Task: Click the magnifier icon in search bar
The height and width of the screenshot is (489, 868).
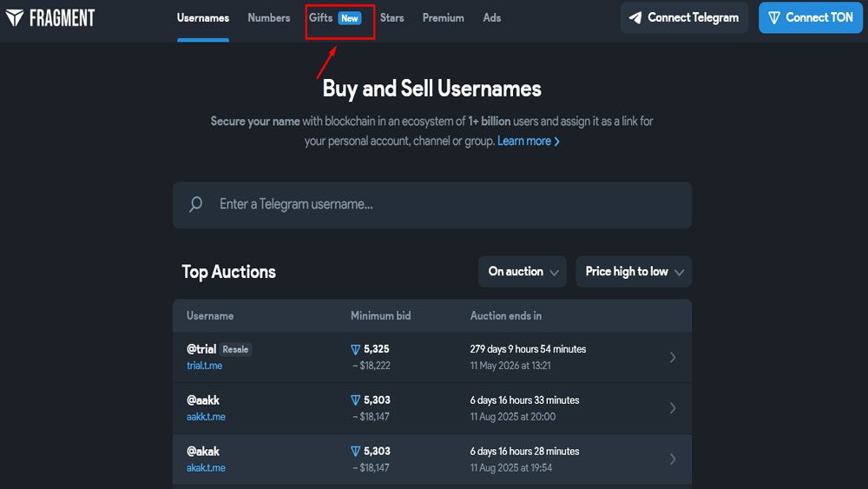Action: coord(196,204)
